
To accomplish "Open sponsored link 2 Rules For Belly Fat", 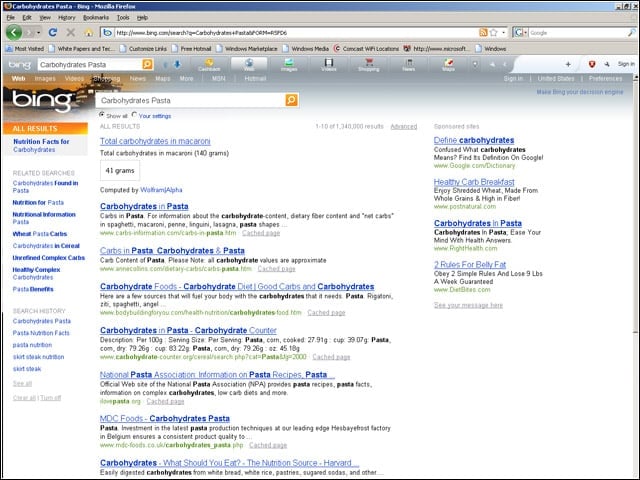I will 470,264.
